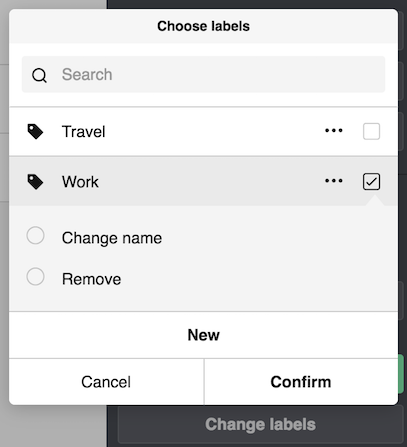Select the Work label row
This screenshot has width=407, height=447.
point(203,182)
